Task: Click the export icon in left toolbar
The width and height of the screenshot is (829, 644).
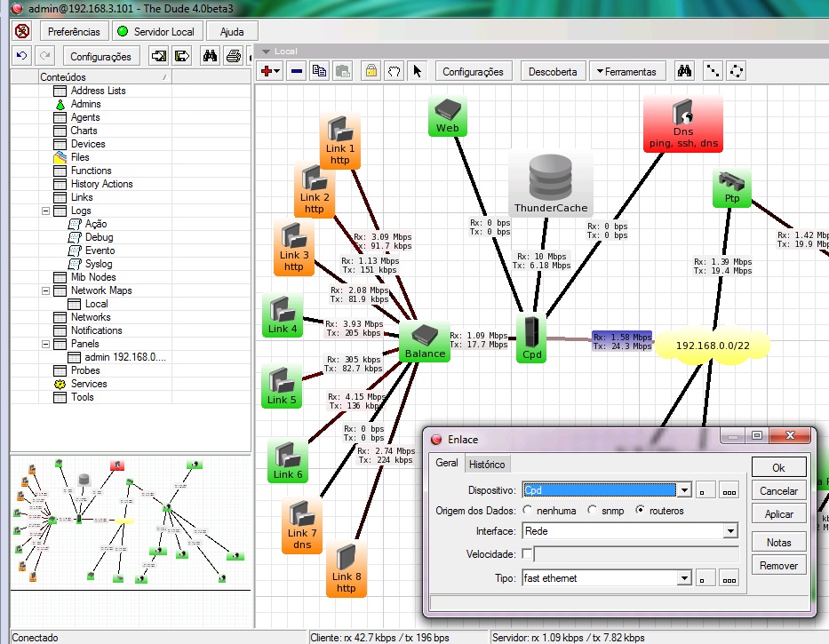Action: (181, 55)
